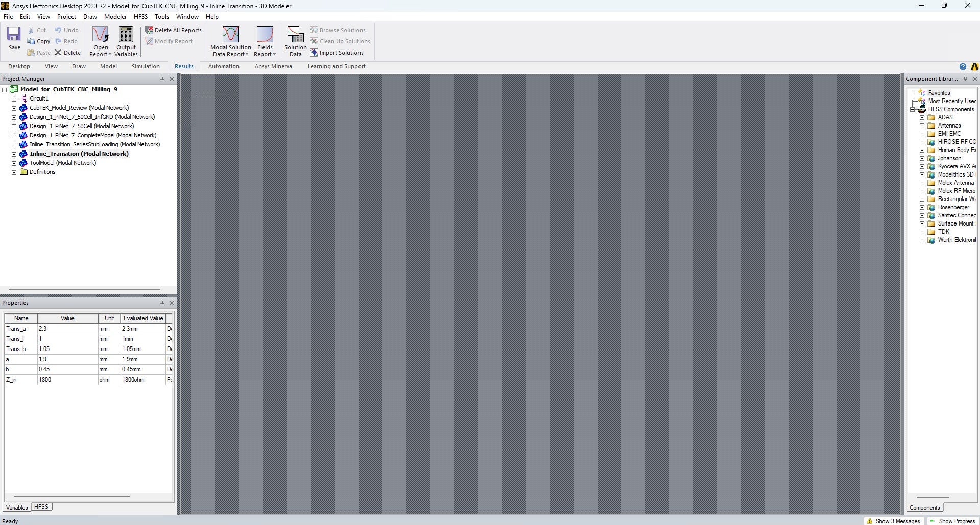Switch to the Automation ribbon tab
Viewport: 980px width, 525px height.
point(224,66)
